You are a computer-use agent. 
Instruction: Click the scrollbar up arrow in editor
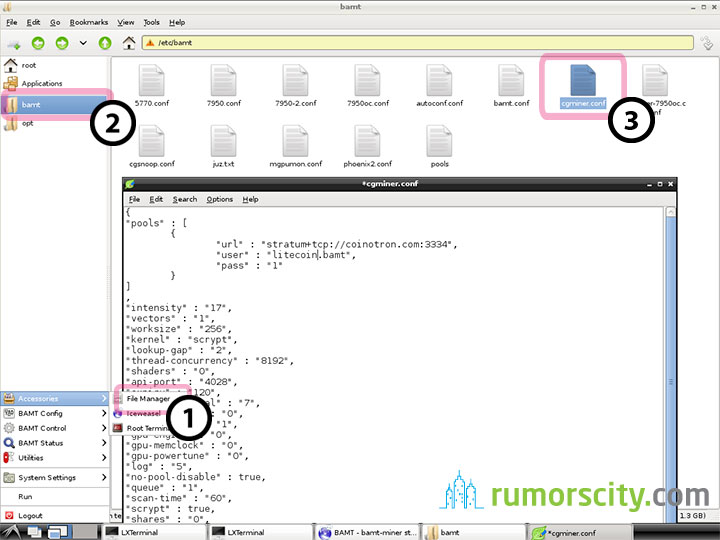click(x=670, y=212)
